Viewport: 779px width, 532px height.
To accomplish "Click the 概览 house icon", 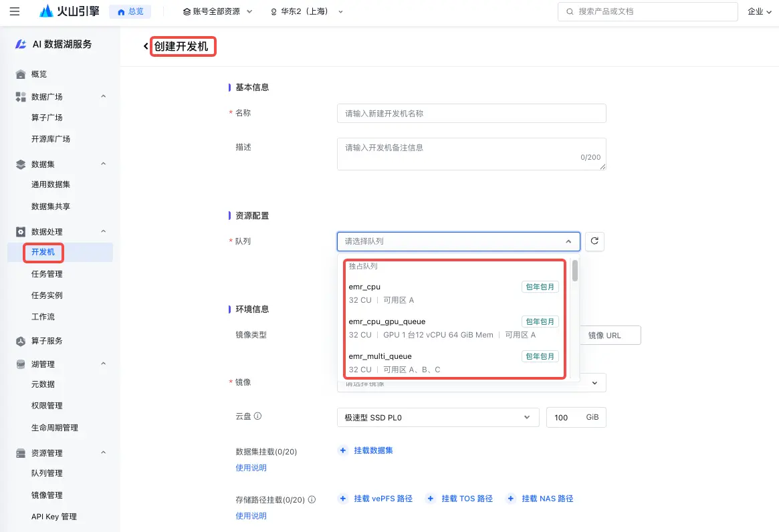I will (x=20, y=74).
